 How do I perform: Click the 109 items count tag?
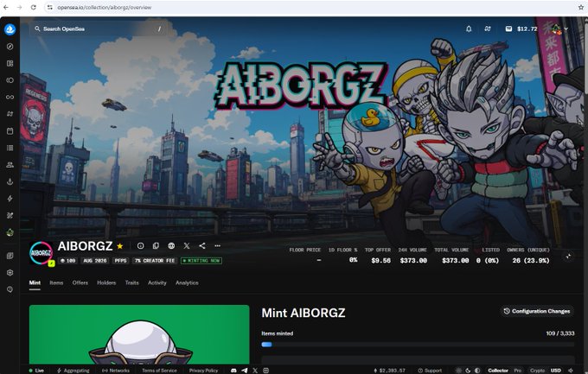[67, 261]
